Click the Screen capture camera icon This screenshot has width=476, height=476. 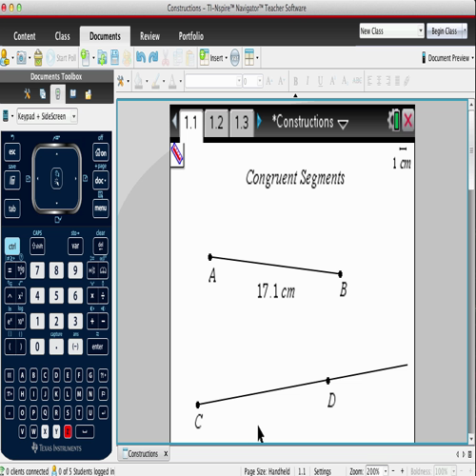(x=22, y=57)
